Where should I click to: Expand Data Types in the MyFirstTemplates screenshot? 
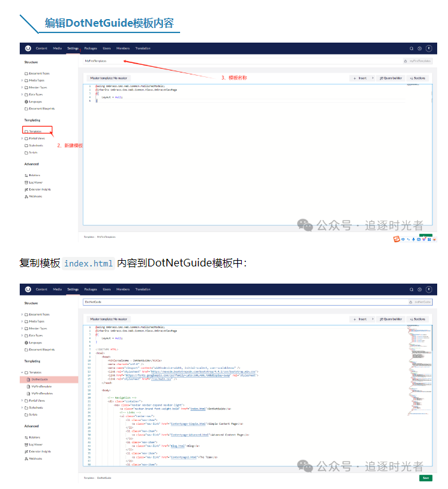[x=22, y=95]
